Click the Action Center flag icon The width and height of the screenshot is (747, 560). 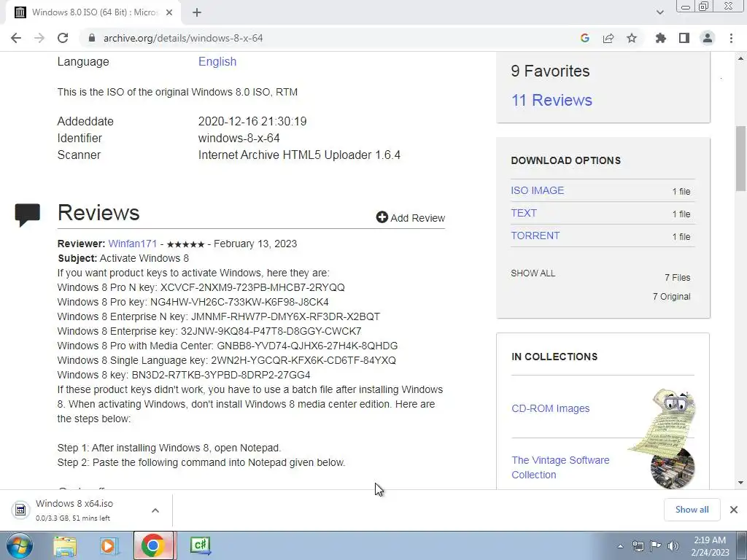[656, 546]
